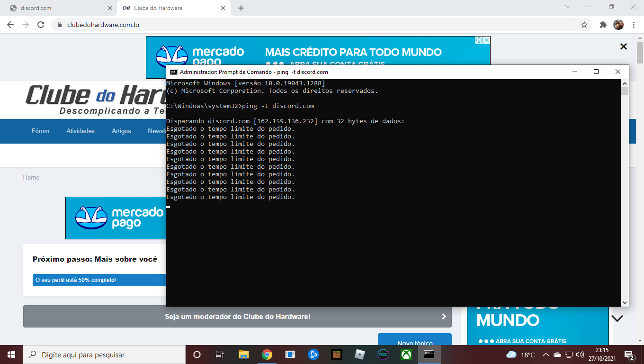
Task: Open the Fórum menu item
Action: [x=40, y=131]
